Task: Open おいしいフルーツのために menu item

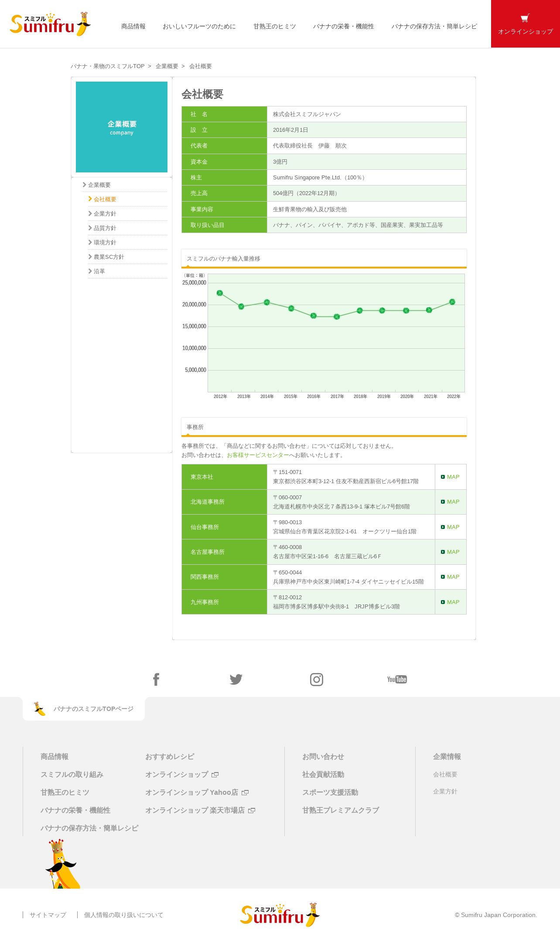Action: (x=199, y=27)
